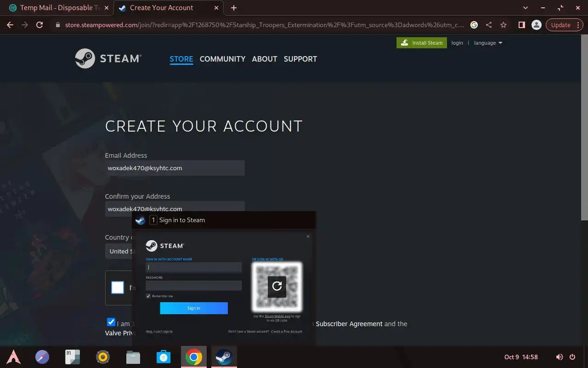Go forward in Chrome
The width and height of the screenshot is (588, 368).
[25, 25]
